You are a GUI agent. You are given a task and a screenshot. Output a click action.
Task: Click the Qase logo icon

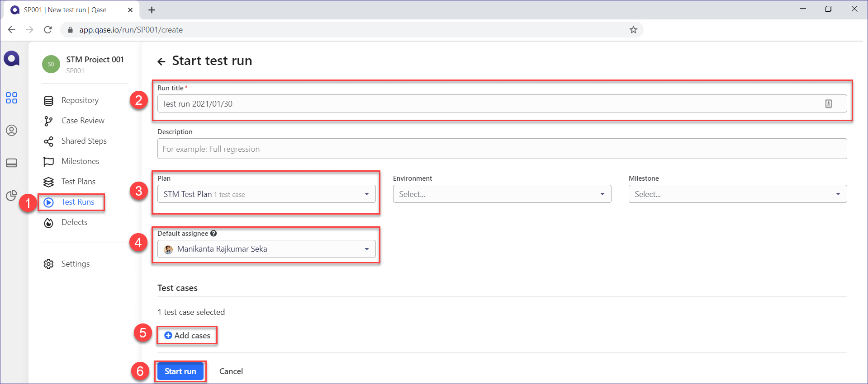pos(12,59)
